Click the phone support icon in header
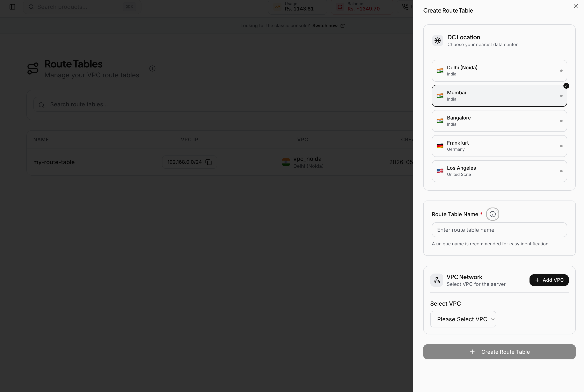The image size is (584, 392). pyautogui.click(x=405, y=7)
